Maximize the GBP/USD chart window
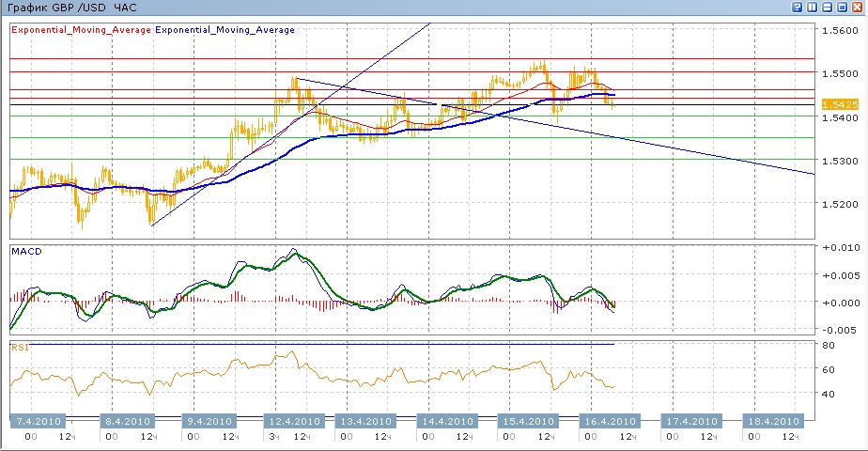868x451 pixels. (843, 8)
